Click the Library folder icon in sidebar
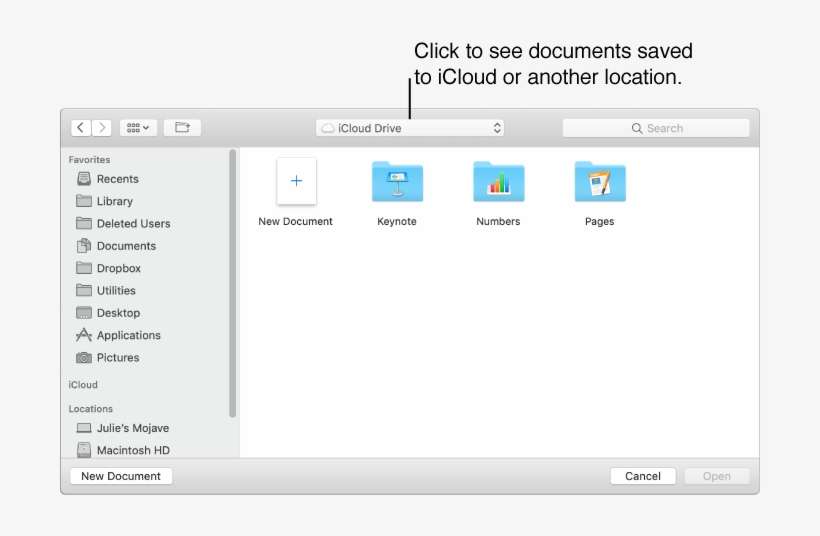Screen dimensions: 820x536 coord(84,201)
